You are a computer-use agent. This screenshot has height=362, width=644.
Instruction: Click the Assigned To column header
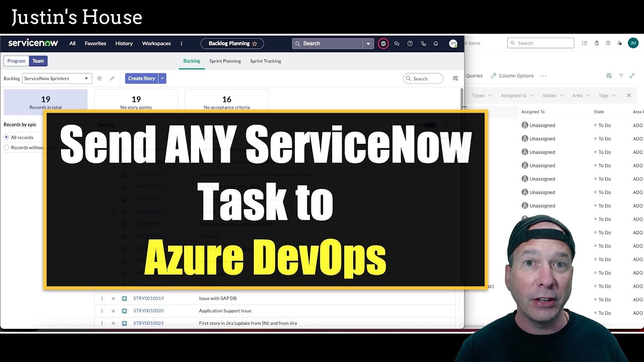click(533, 112)
